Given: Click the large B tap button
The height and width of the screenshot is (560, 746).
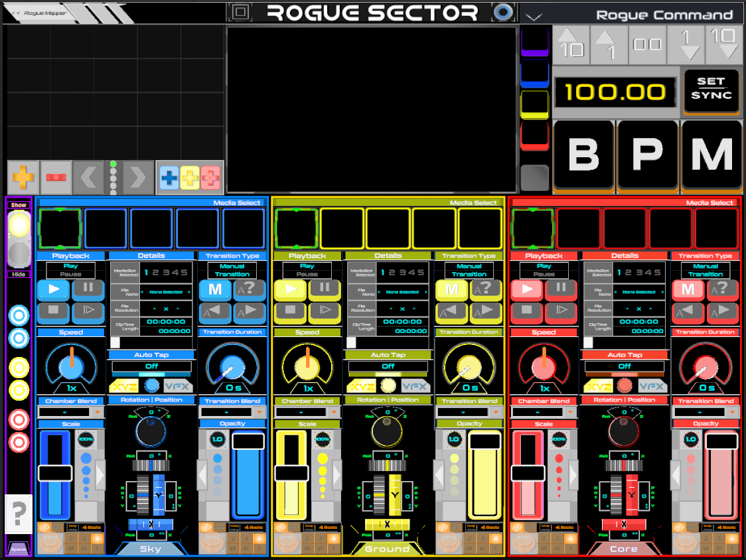Looking at the screenshot, I should coord(584,155).
